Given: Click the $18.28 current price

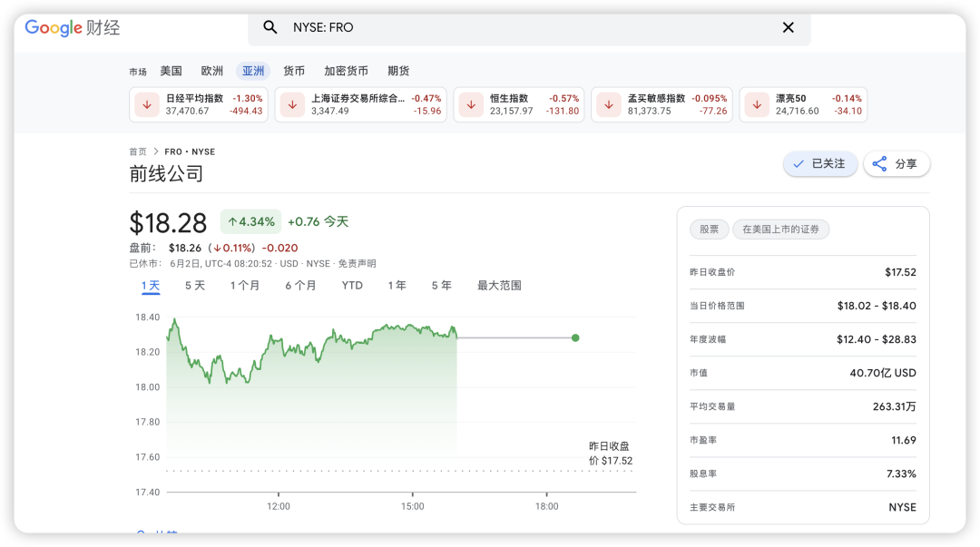Looking at the screenshot, I should (168, 223).
